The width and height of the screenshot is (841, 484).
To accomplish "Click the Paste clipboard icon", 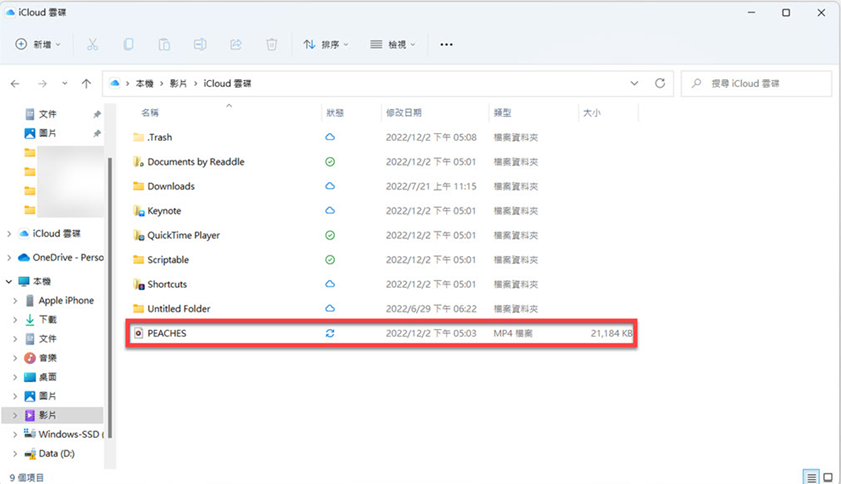I will (164, 45).
